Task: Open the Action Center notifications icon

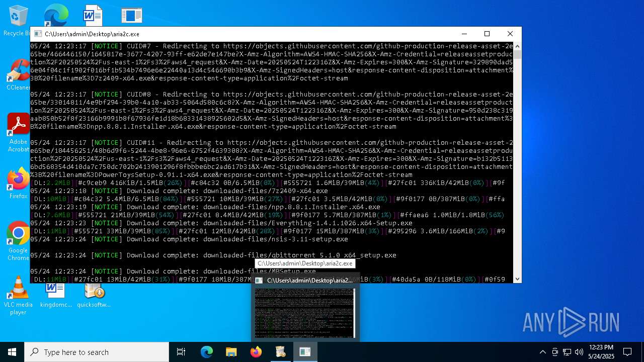Action: 627,352
